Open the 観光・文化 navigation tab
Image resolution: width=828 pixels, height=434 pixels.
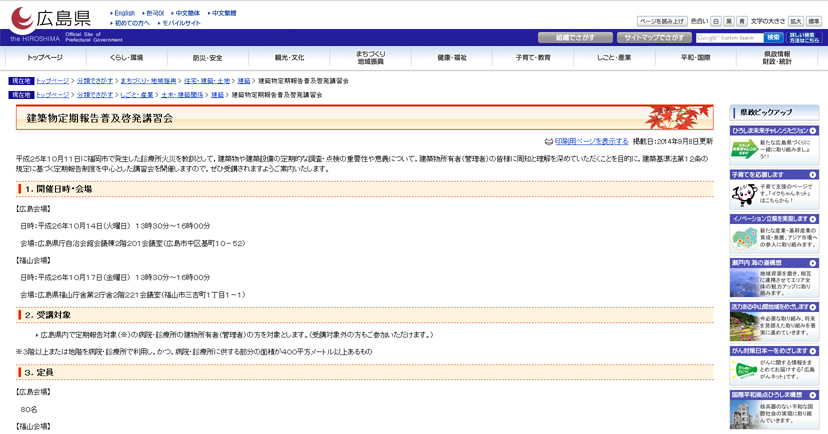click(x=289, y=58)
